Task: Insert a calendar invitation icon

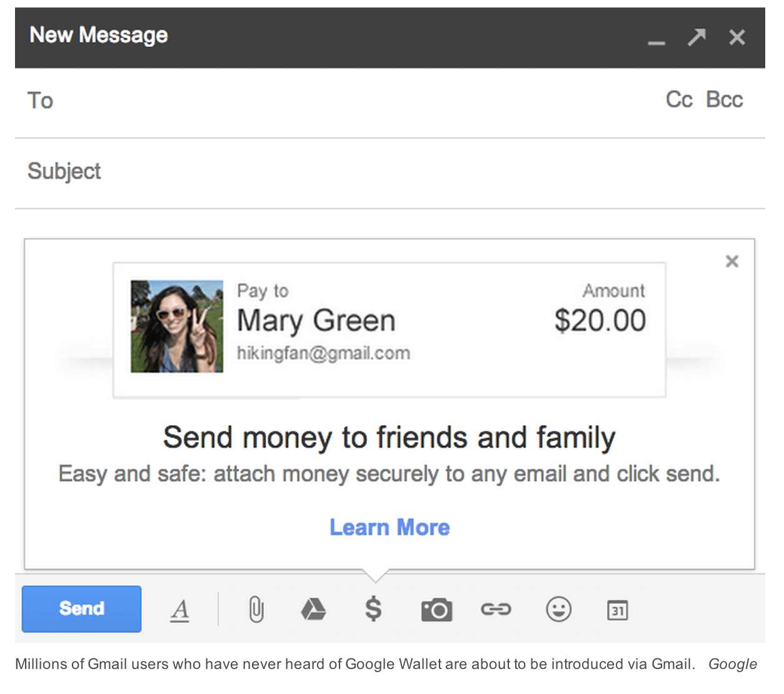Action: [618, 610]
